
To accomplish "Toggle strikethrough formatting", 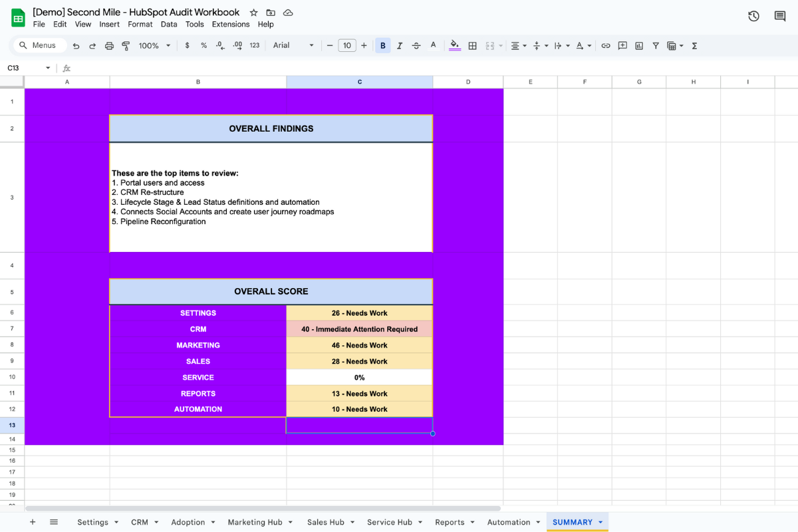I will [416, 46].
